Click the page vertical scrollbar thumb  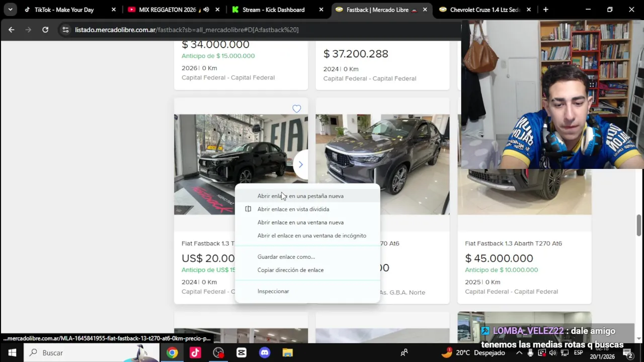point(639,225)
